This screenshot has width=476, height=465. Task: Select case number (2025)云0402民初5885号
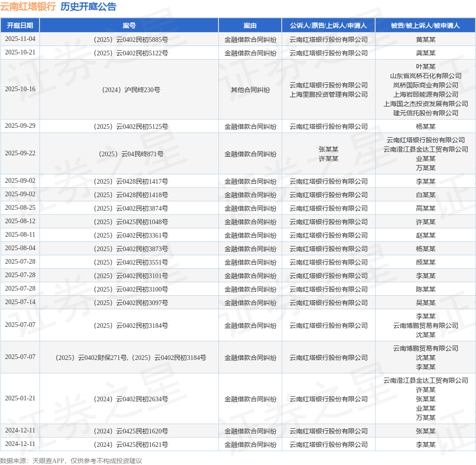click(x=131, y=40)
